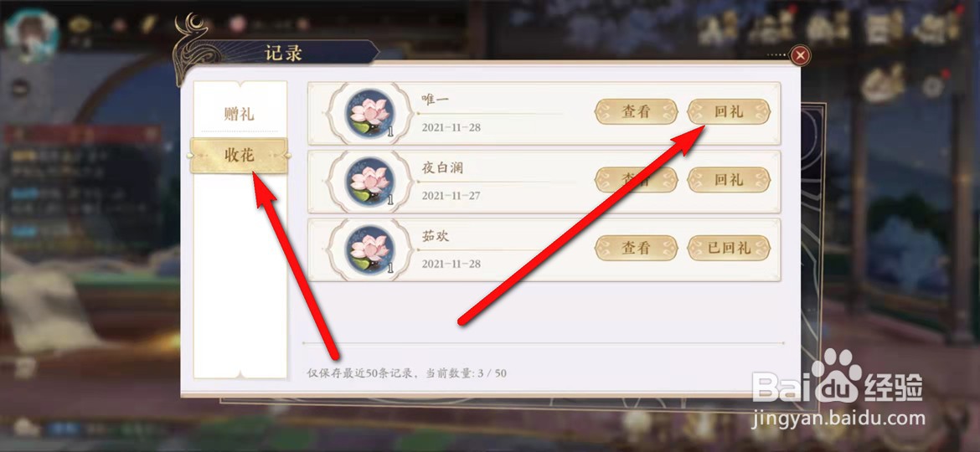Select the 收花 tab

tap(240, 156)
